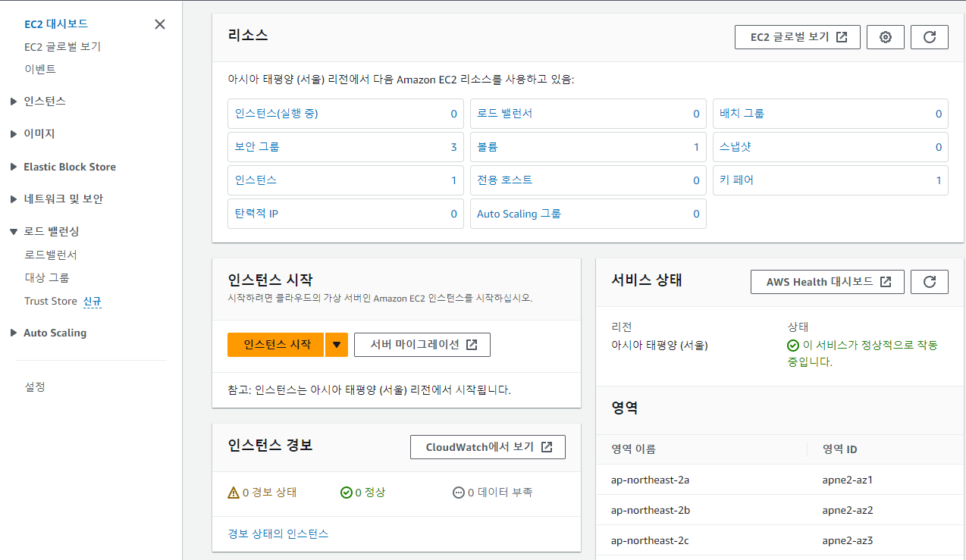This screenshot has width=966, height=560.
Task: Click the 영역 ID column header
Action: point(840,449)
